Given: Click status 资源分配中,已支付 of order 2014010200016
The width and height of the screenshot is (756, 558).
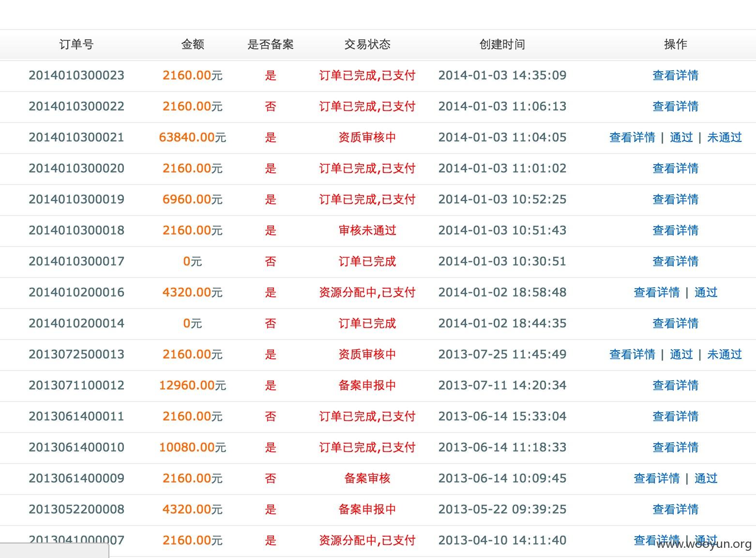Looking at the screenshot, I should (367, 293).
